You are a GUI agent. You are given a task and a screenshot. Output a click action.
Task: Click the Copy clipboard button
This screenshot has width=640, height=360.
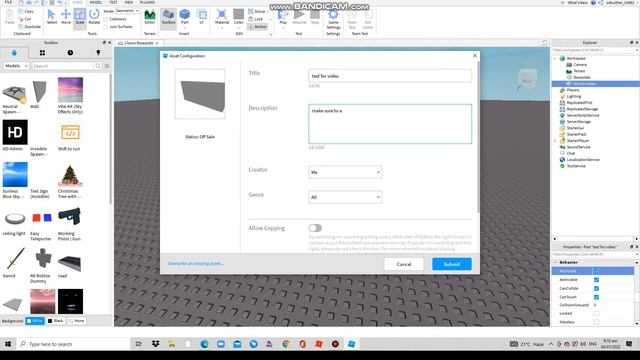[27, 11]
